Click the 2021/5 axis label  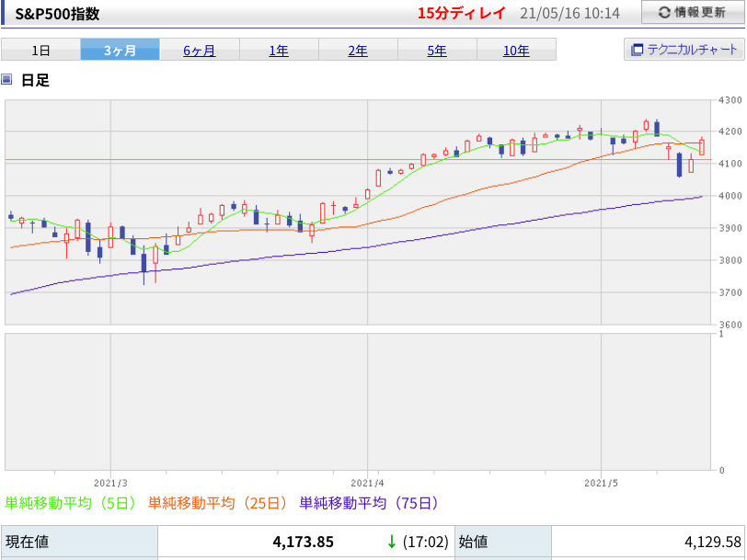601,483
